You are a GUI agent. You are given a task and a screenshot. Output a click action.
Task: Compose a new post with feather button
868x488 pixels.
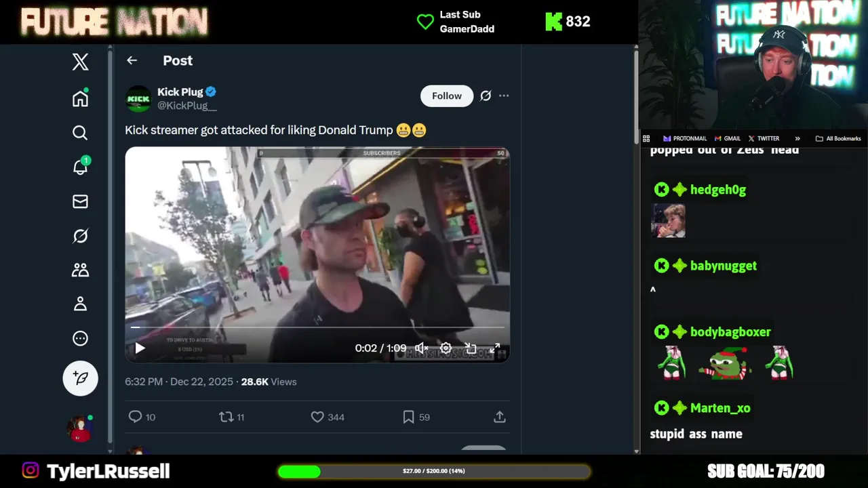coord(80,378)
